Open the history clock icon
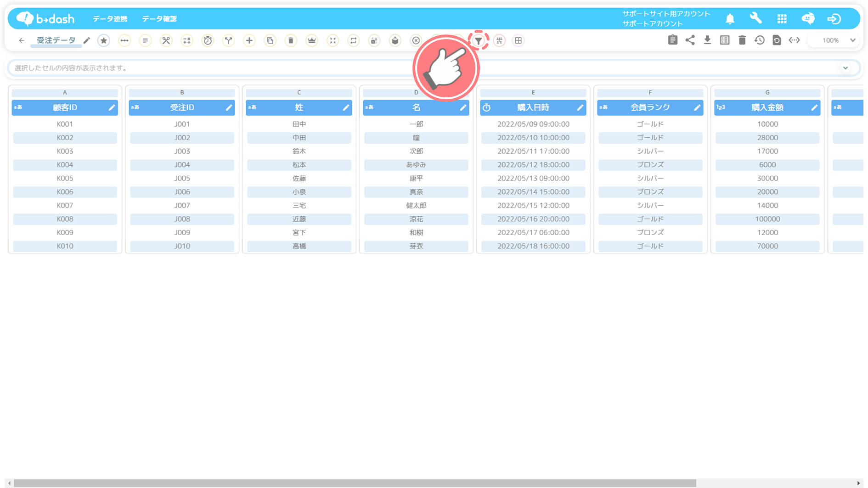The height and width of the screenshot is (488, 868). pos(760,40)
